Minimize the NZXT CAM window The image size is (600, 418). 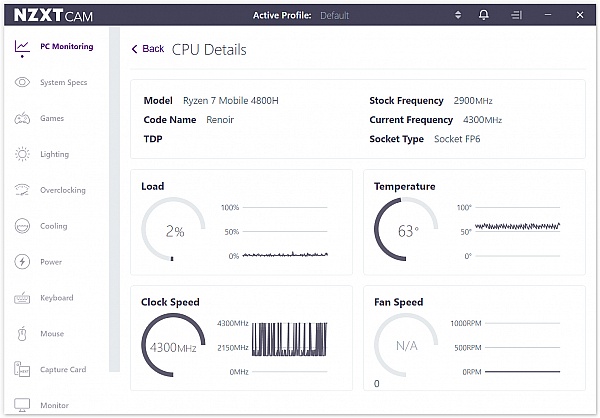pos(548,15)
